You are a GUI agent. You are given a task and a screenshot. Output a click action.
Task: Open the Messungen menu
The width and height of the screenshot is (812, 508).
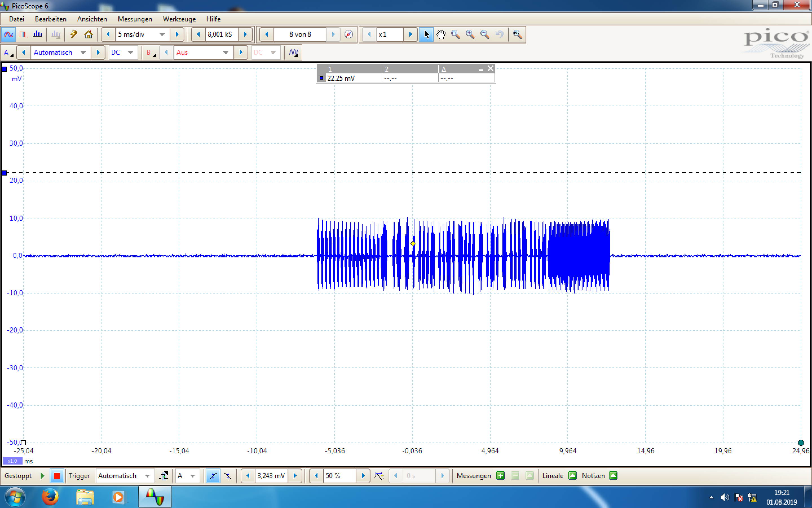point(135,19)
